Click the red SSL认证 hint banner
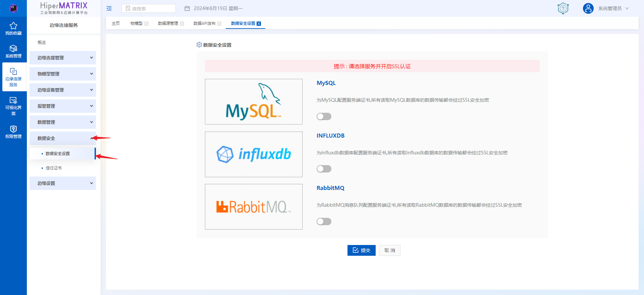The width and height of the screenshot is (644, 295). pyautogui.click(x=372, y=66)
